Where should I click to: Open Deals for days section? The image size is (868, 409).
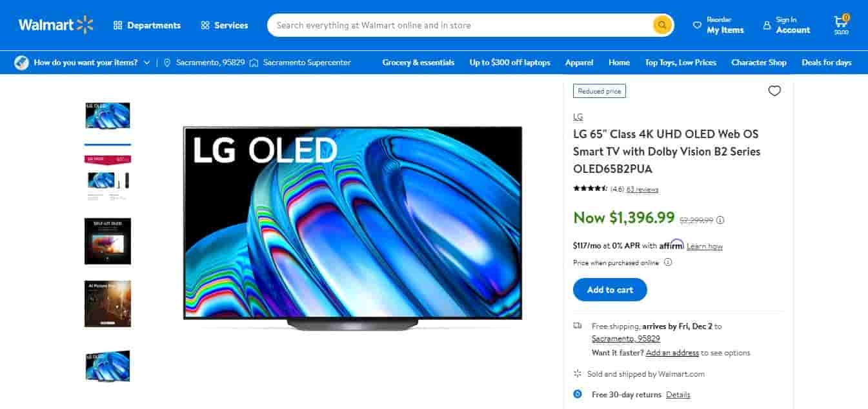click(x=827, y=63)
